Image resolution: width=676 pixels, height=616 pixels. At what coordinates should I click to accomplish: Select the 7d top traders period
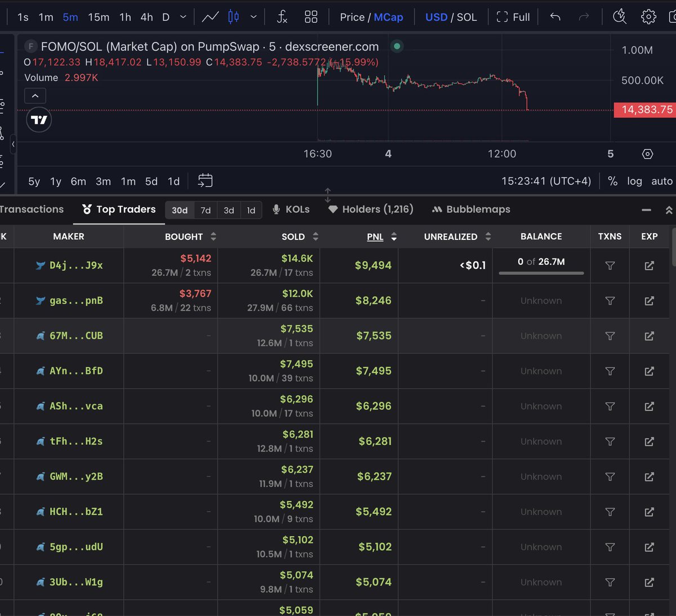[206, 210]
